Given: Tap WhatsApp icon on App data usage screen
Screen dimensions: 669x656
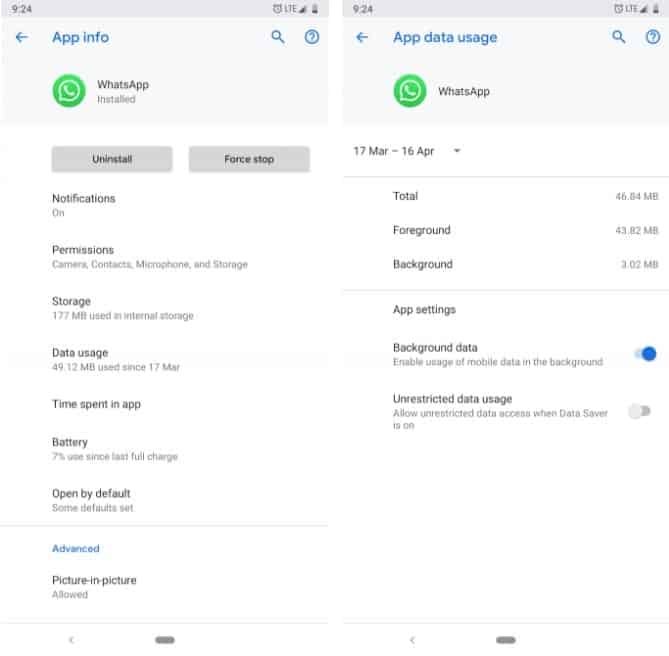Looking at the screenshot, I should 410,91.
